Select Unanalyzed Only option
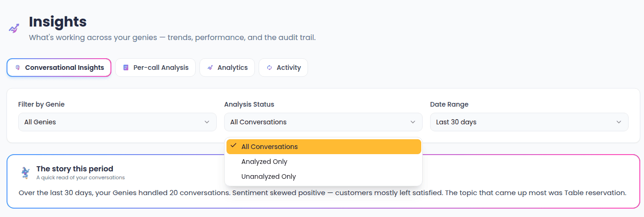This screenshot has width=644, height=217. pyautogui.click(x=323, y=176)
